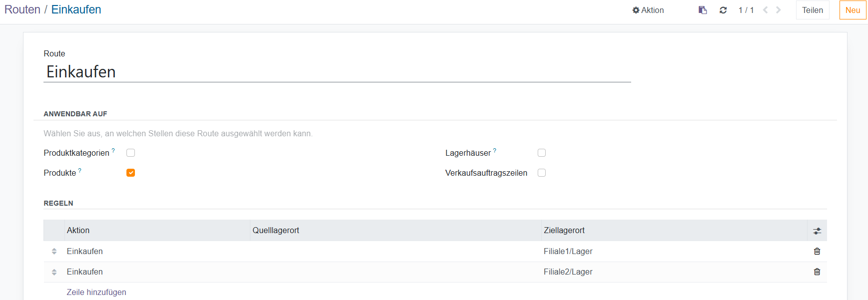
Task: Click Zeile hinzufügen to add rule
Action: [x=96, y=292]
